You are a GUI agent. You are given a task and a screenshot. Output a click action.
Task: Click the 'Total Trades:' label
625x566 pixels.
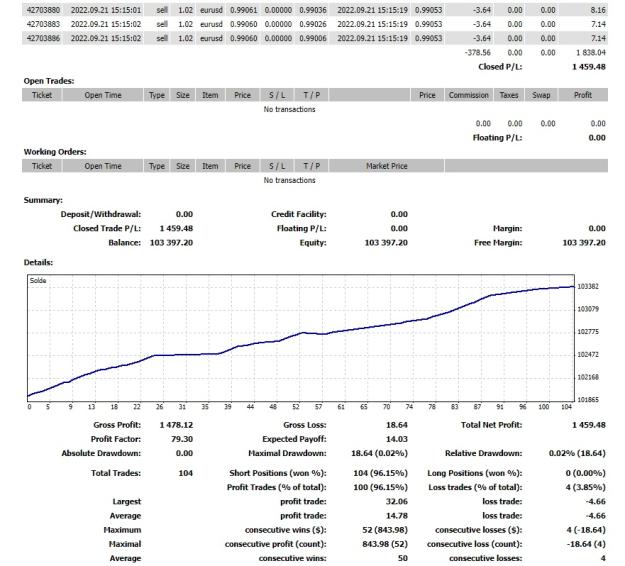click(116, 474)
